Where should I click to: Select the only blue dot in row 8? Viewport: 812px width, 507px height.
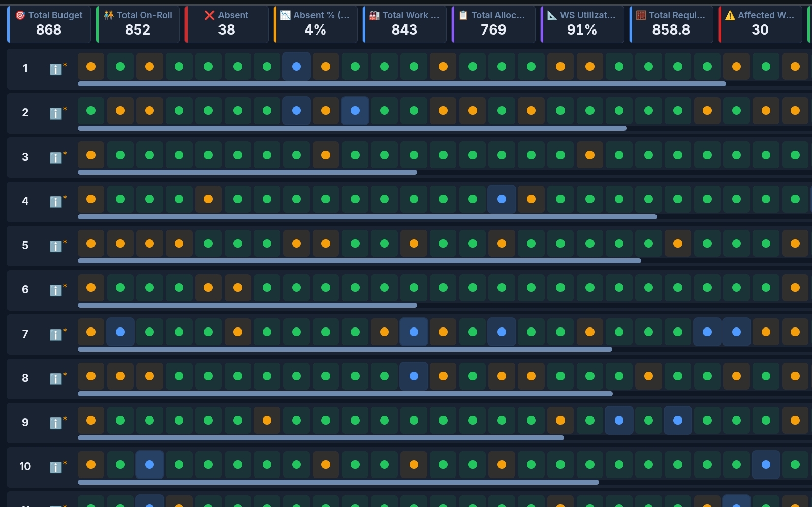tap(414, 376)
